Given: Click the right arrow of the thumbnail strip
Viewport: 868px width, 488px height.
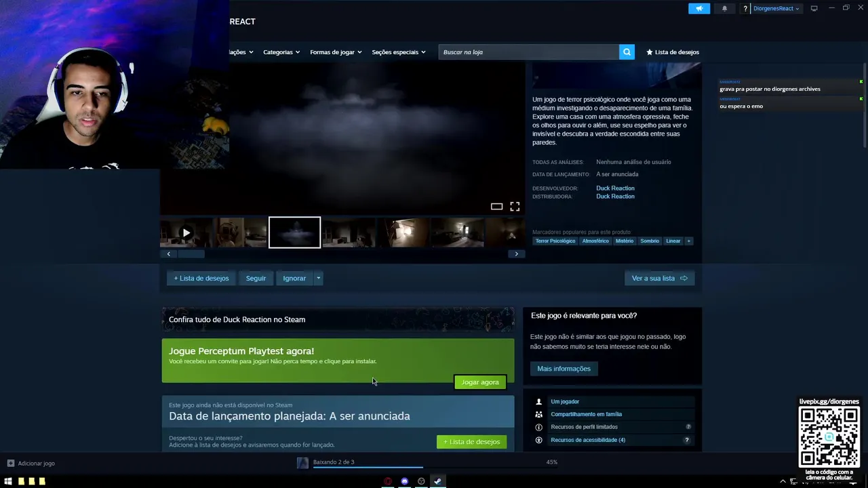Looking at the screenshot, I should click(x=516, y=253).
